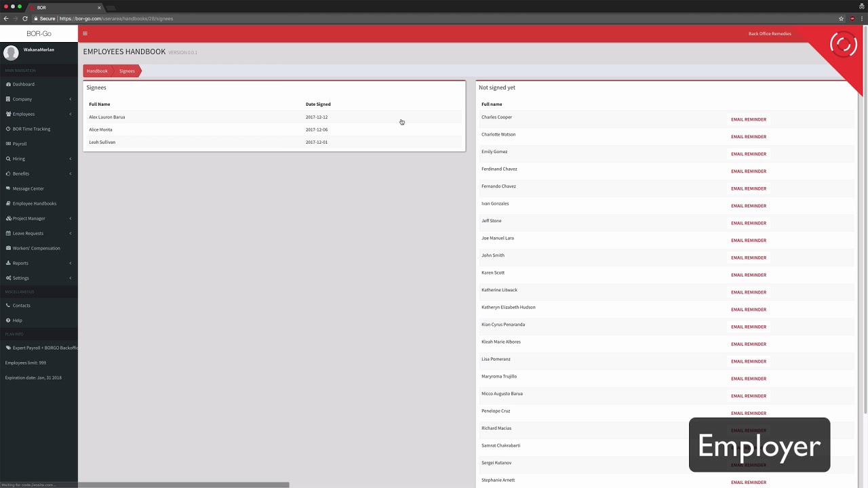Click the Leave Requests icon

click(8, 233)
